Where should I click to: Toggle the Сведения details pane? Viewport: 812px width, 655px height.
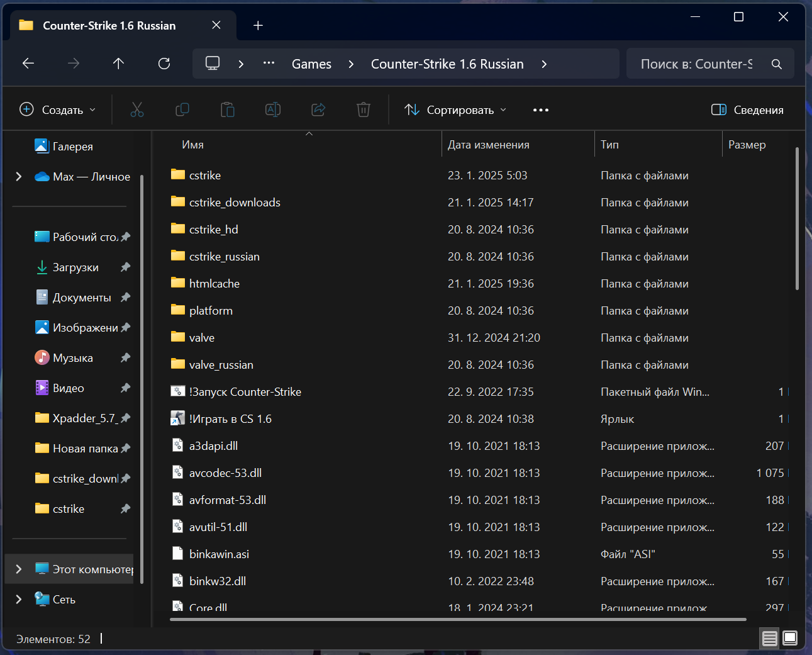click(747, 109)
